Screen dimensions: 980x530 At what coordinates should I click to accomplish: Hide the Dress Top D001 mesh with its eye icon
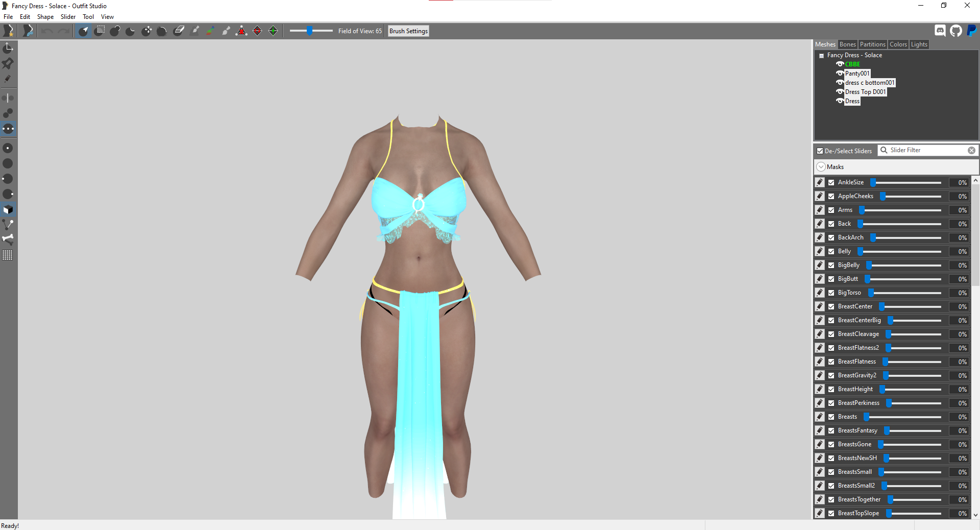(x=840, y=92)
